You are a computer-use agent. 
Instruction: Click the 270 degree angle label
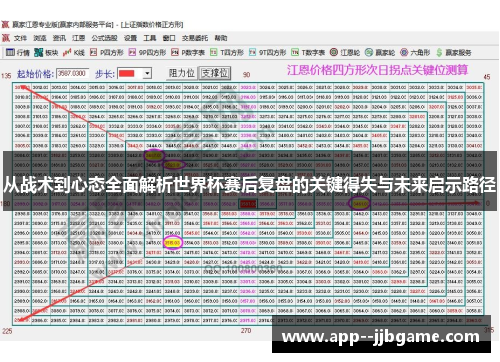point(246,330)
